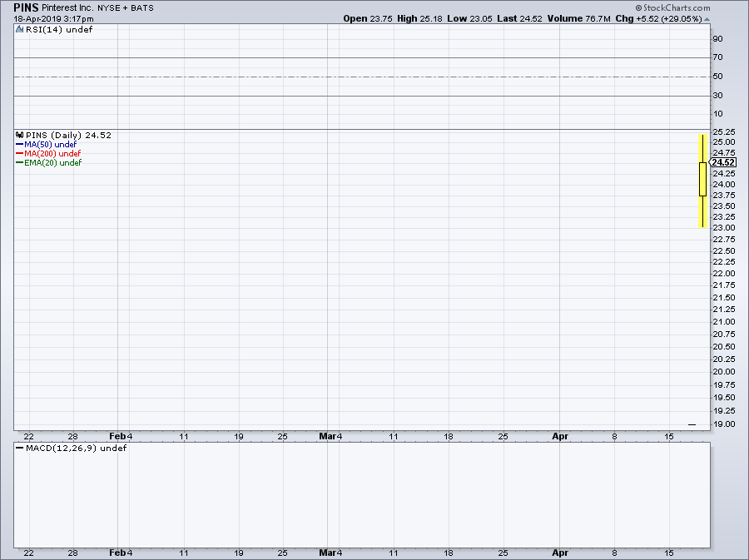749x560 pixels.
Task: Click the yellow candlestick body on the chart
Action: coord(702,179)
